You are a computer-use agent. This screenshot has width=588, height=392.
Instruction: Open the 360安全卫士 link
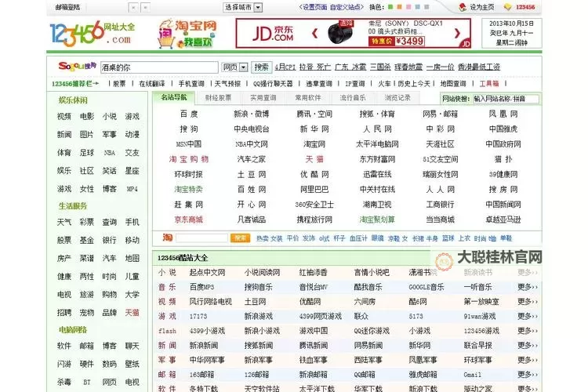pyautogui.click(x=314, y=205)
